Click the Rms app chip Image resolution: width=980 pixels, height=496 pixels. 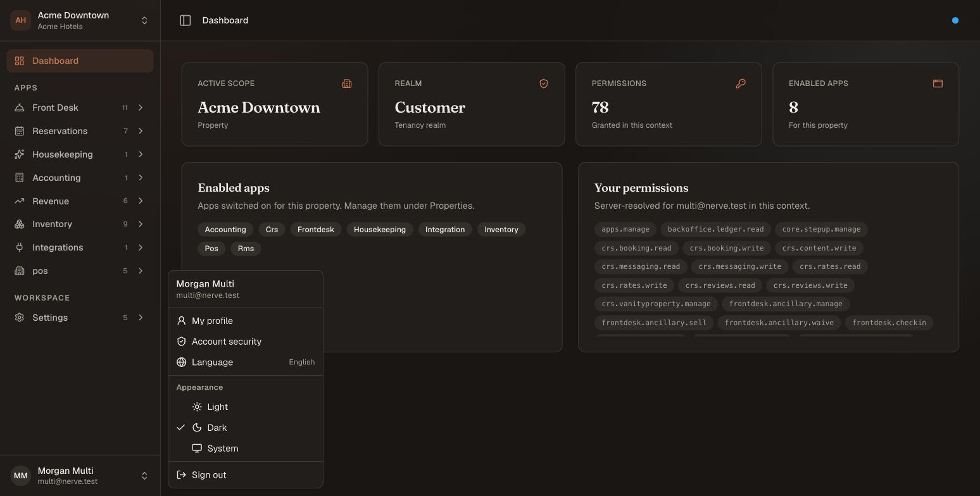pos(246,249)
